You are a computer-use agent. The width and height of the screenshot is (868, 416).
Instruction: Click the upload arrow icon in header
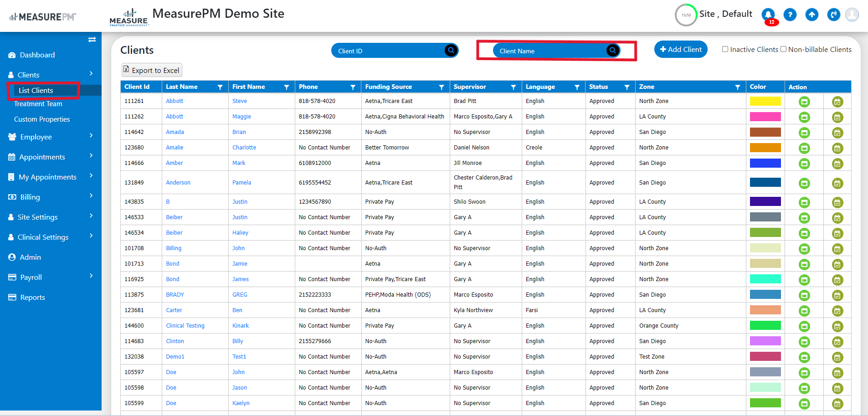(x=812, y=15)
